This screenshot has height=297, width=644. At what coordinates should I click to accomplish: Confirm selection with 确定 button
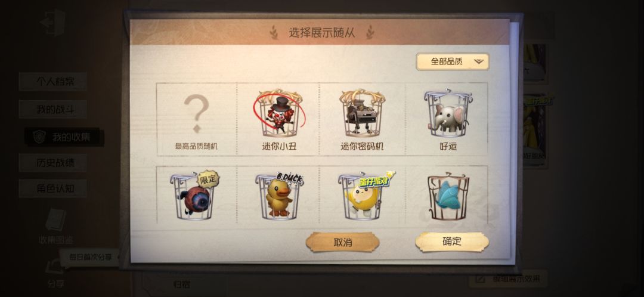pyautogui.click(x=452, y=242)
